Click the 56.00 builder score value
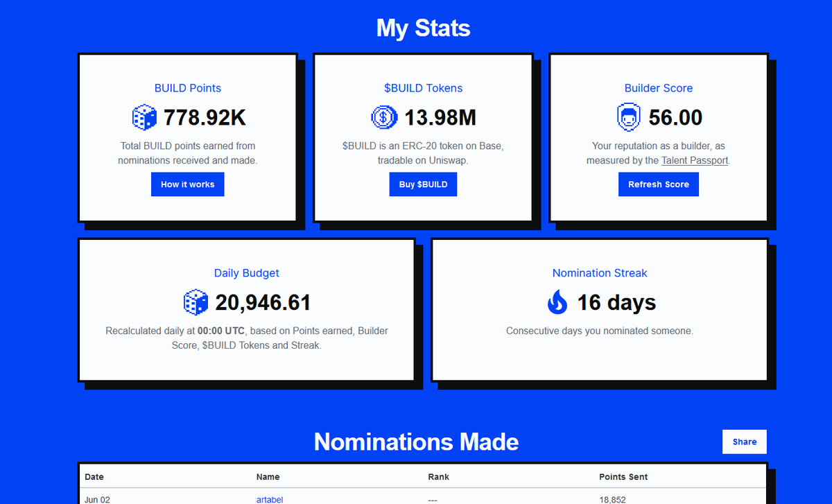This screenshot has width=832, height=504. [676, 117]
